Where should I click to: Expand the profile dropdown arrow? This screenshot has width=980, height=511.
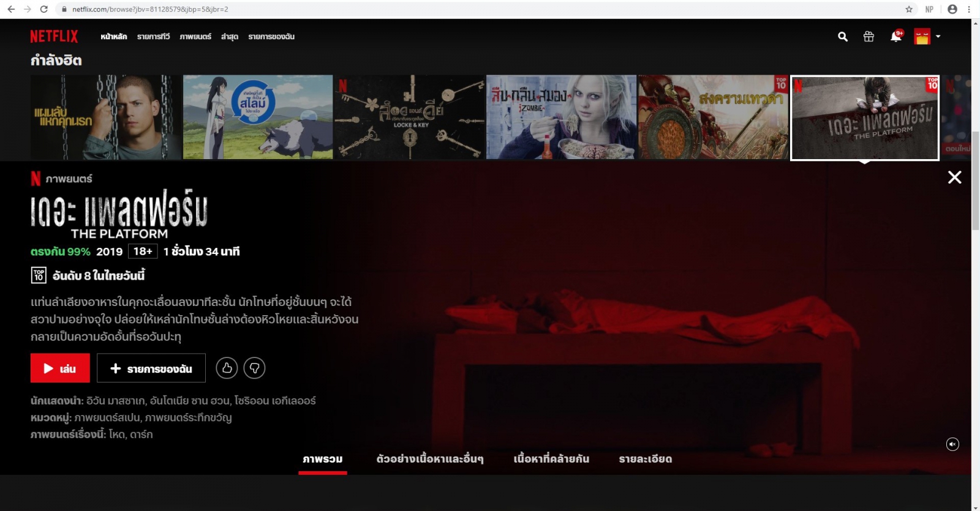(938, 37)
